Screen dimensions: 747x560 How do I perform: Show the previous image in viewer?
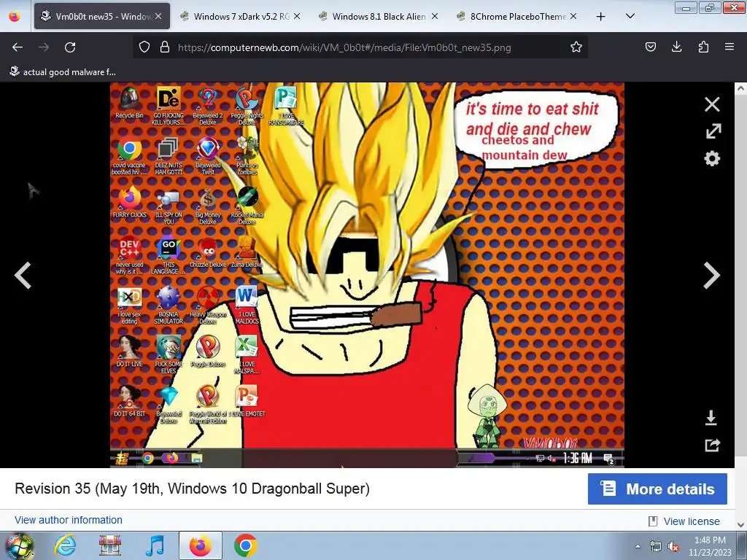coord(23,275)
